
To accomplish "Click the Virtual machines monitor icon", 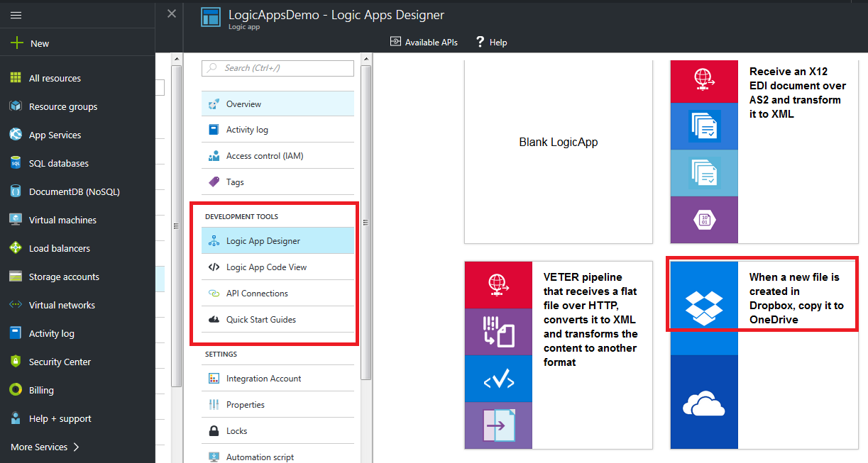I will (x=16, y=220).
